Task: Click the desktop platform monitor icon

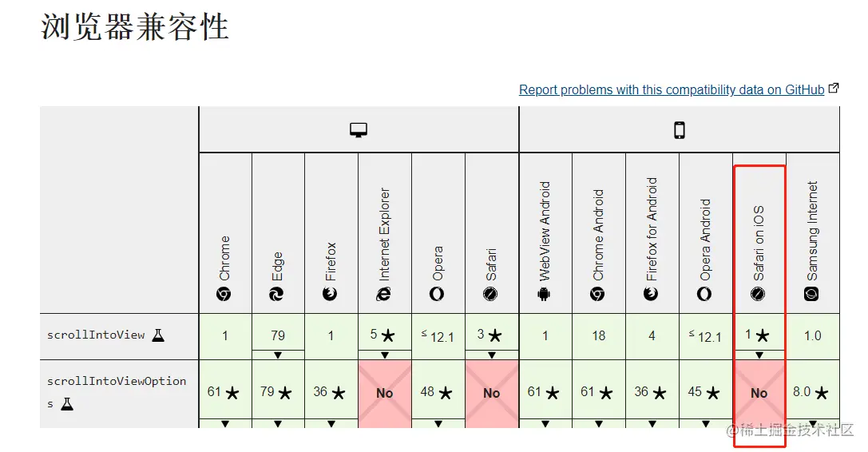Action: point(359,130)
